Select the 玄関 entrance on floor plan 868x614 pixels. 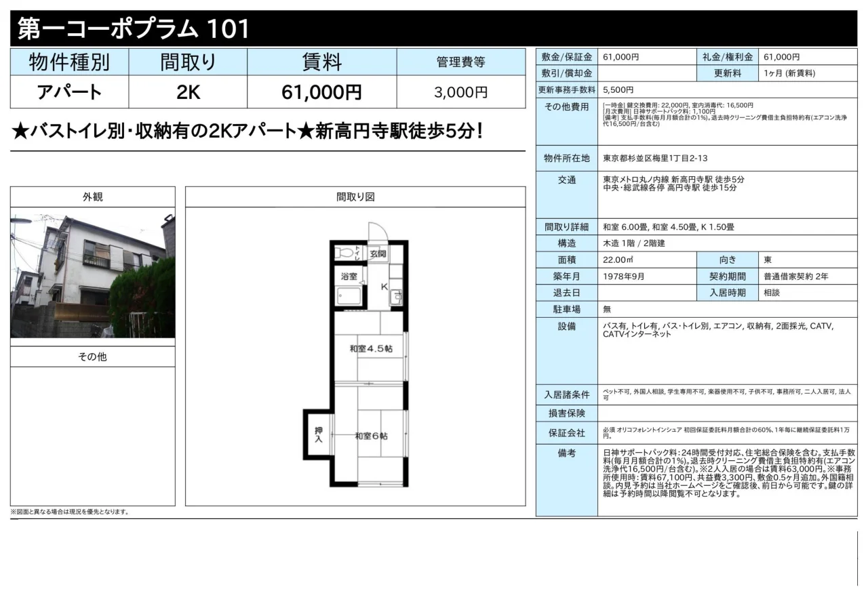(380, 252)
